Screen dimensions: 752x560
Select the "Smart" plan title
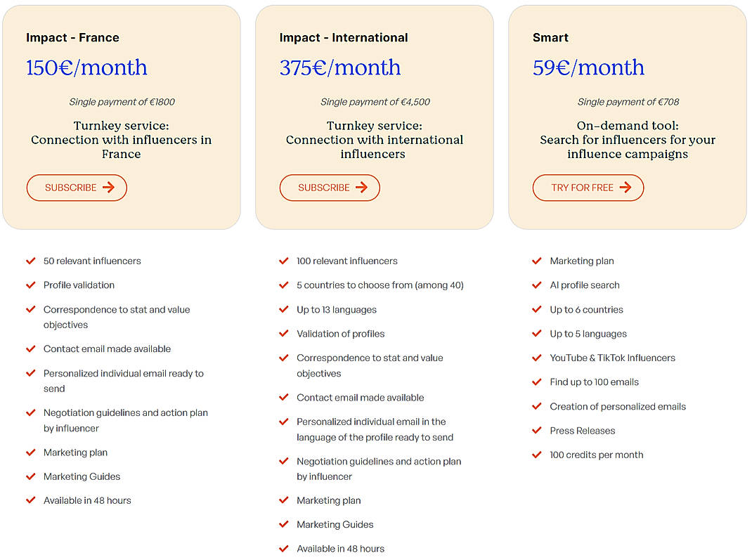point(550,37)
